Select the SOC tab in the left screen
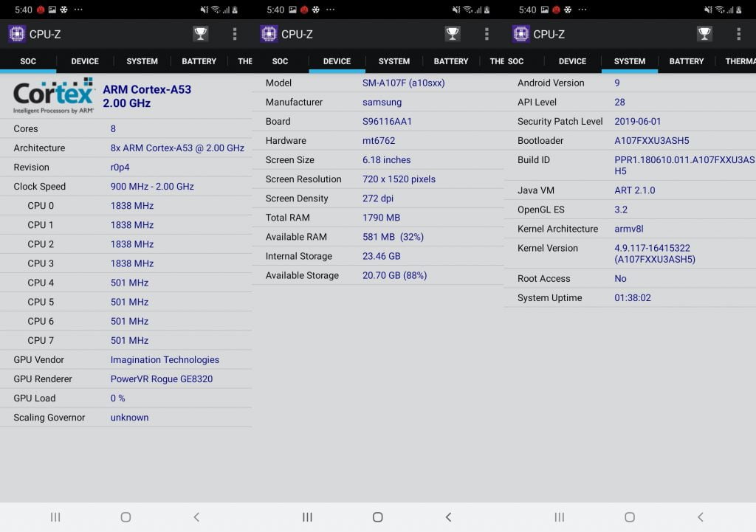Screen dimensions: 756x532 tap(28, 61)
